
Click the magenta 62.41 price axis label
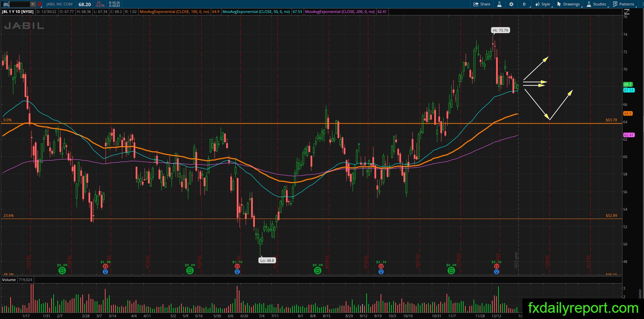point(629,135)
